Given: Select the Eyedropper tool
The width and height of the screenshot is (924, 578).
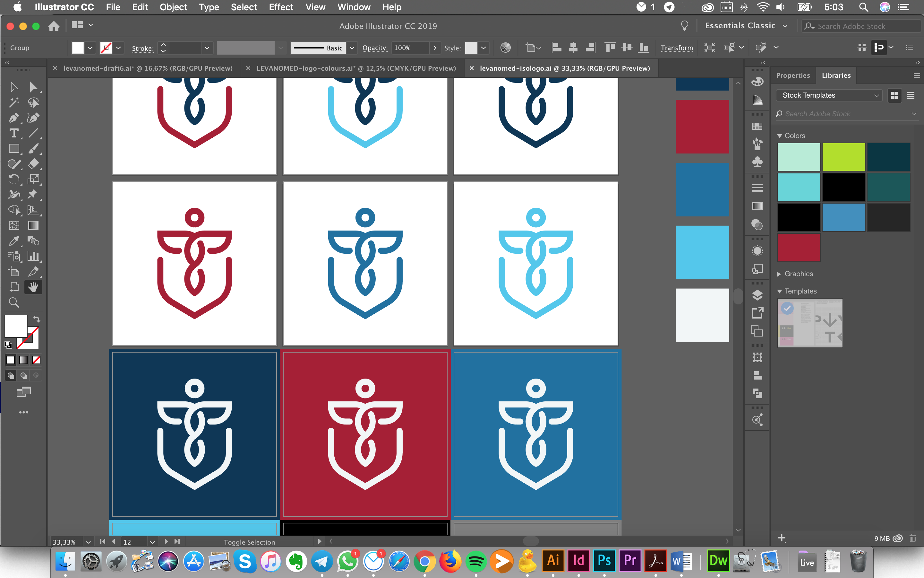Looking at the screenshot, I should coord(14,241).
